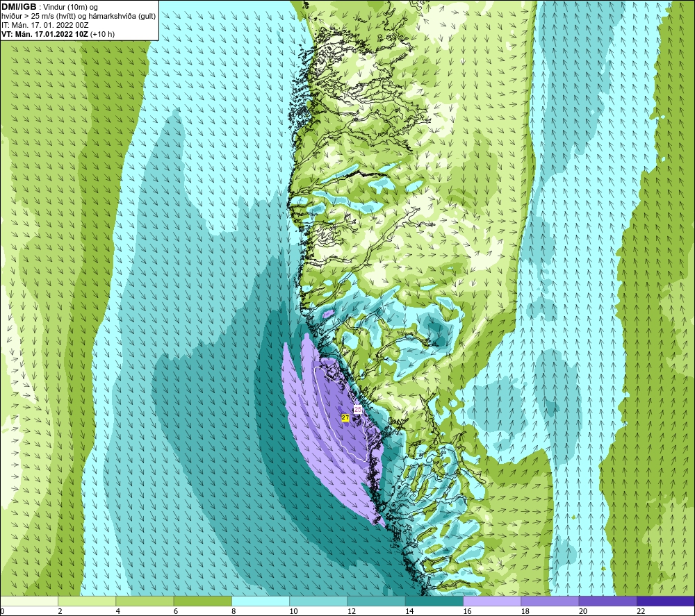Click the legend scale value 12

352,611
